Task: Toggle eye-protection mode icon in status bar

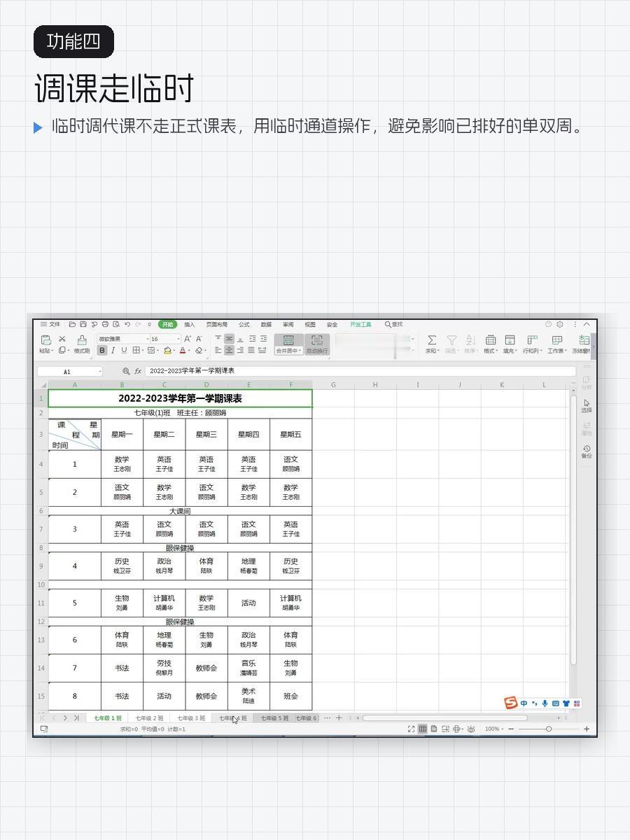Action: [x=471, y=729]
